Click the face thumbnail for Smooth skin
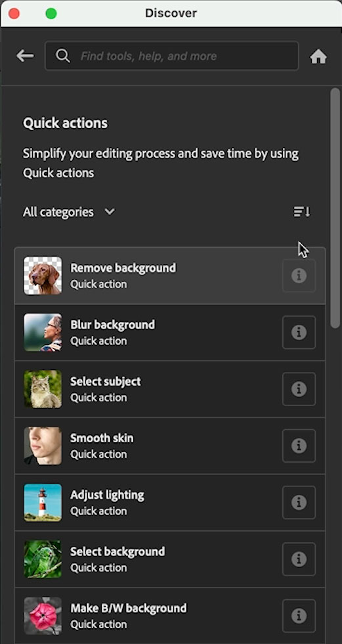The height and width of the screenshot is (644, 342). pos(43,446)
